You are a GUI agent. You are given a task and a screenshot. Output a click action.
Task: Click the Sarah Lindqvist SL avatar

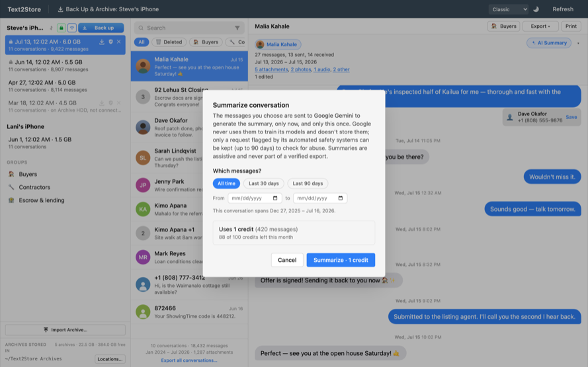click(143, 158)
